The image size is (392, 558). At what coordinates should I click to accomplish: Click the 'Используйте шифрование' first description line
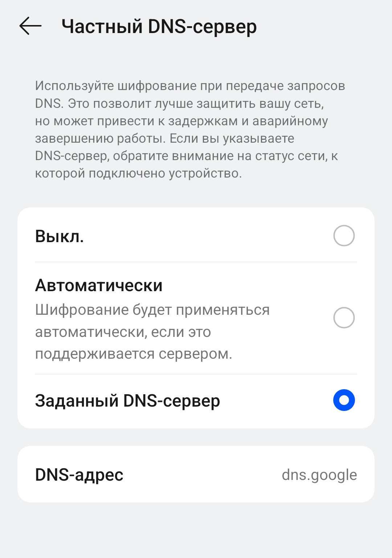(x=189, y=86)
